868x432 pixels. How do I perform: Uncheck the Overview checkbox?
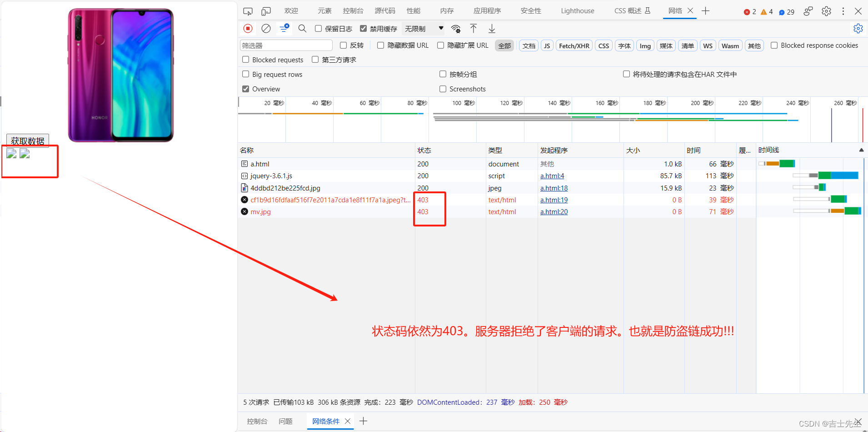(x=246, y=89)
